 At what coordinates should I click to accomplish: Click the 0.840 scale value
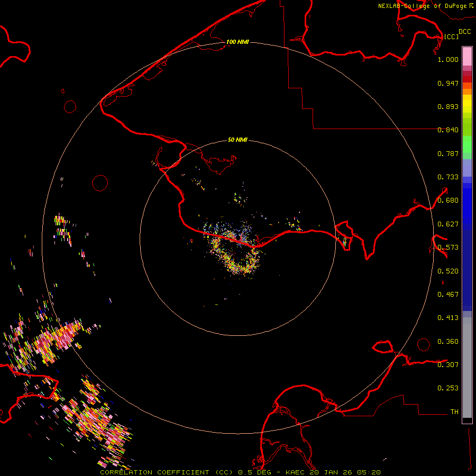[x=448, y=130]
